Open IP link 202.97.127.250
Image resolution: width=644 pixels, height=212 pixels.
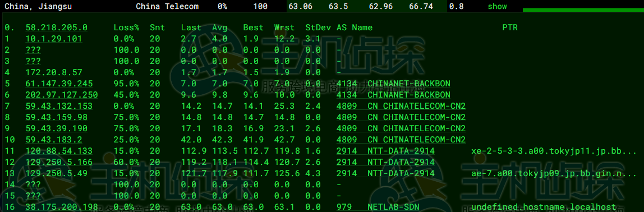[62, 94]
